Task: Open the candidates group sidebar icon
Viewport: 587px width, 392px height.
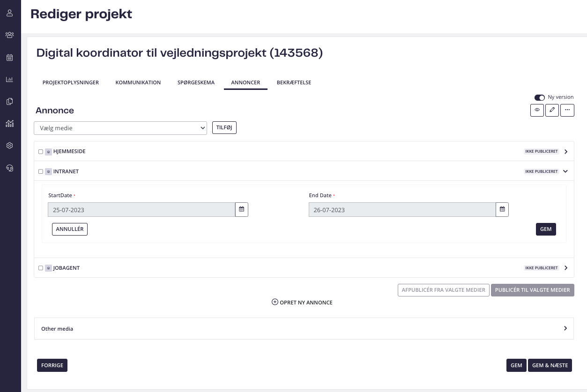Action: [x=9, y=35]
